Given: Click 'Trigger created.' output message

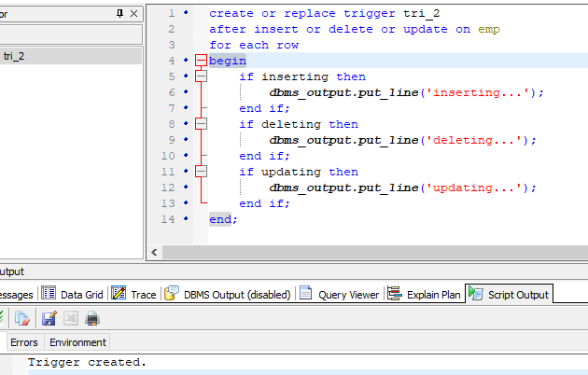Looking at the screenshot, I should coord(87,362).
